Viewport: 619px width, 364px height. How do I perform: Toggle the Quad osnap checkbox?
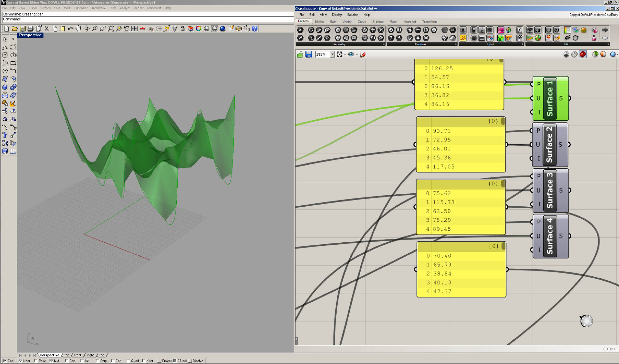(128, 361)
